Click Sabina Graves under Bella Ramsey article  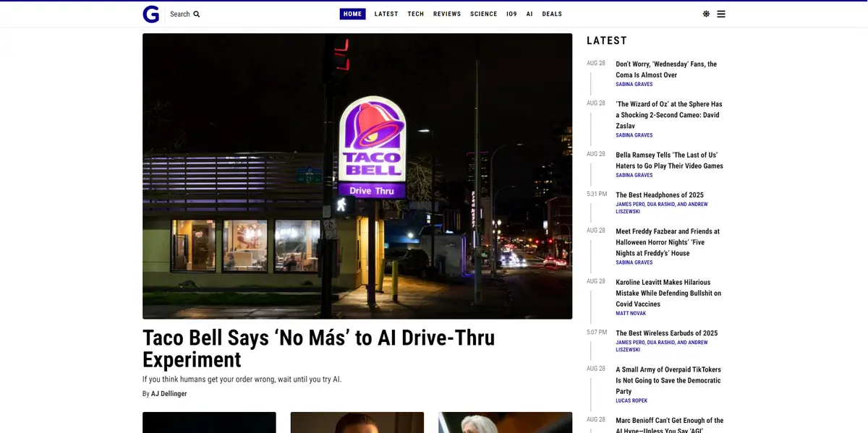634,175
